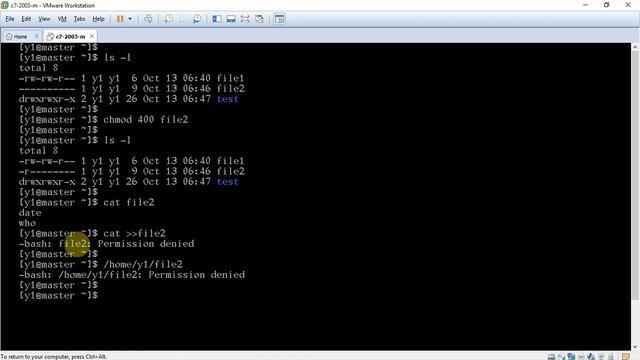
Task: Click the file2 row with '-r--------' permissions
Action: pos(131,171)
